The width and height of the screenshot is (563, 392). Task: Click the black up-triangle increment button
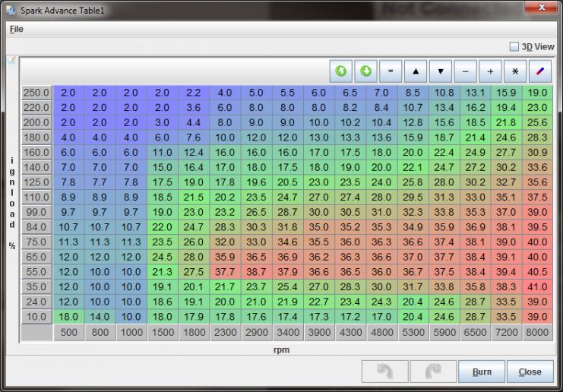pos(416,71)
